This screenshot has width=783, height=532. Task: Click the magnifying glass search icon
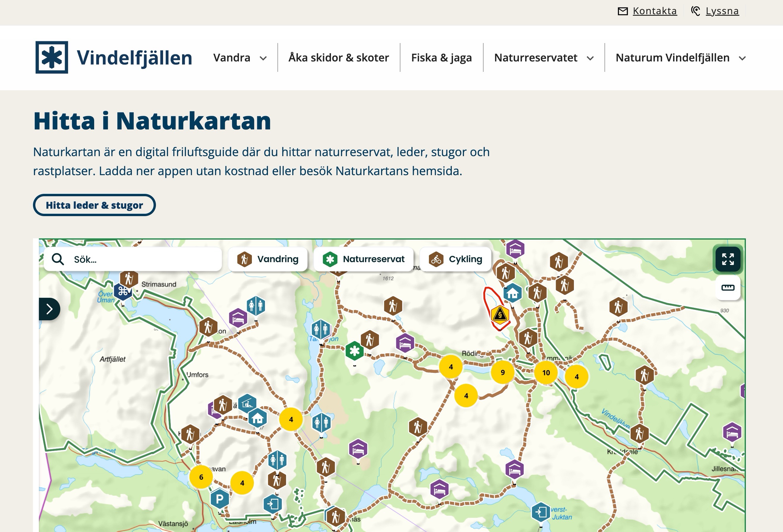pyautogui.click(x=58, y=259)
